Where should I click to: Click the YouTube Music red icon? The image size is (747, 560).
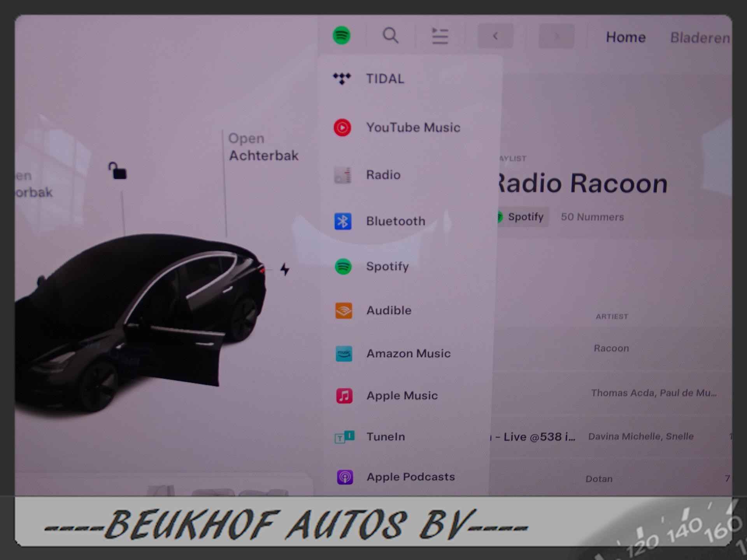(x=342, y=128)
